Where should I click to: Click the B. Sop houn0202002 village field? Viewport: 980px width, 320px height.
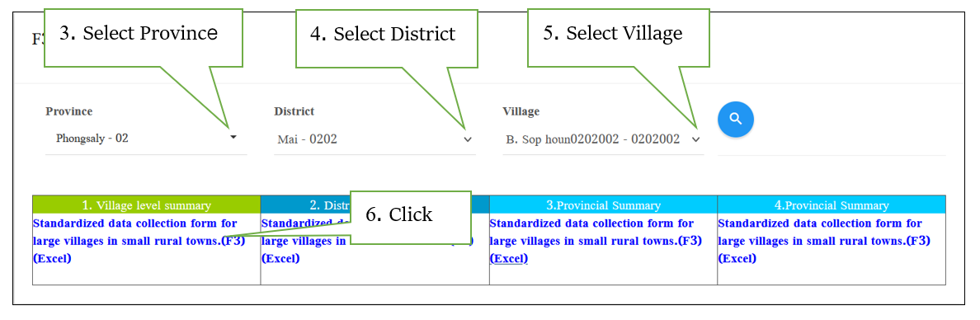(x=603, y=139)
